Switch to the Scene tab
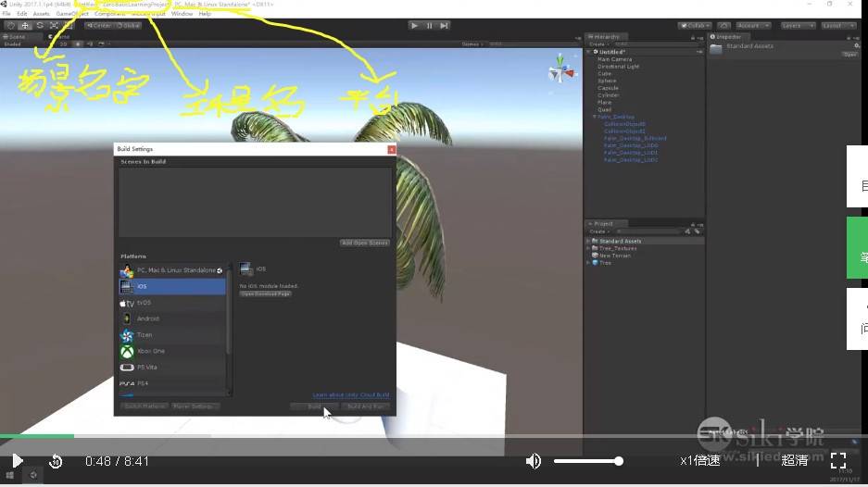 point(15,36)
